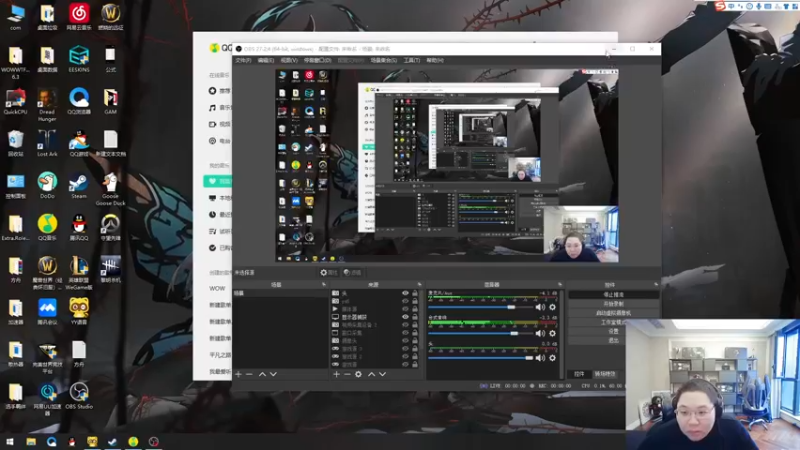Mute the desktop audio speaker icon in the mixer
The image size is (800, 450).
540,333
